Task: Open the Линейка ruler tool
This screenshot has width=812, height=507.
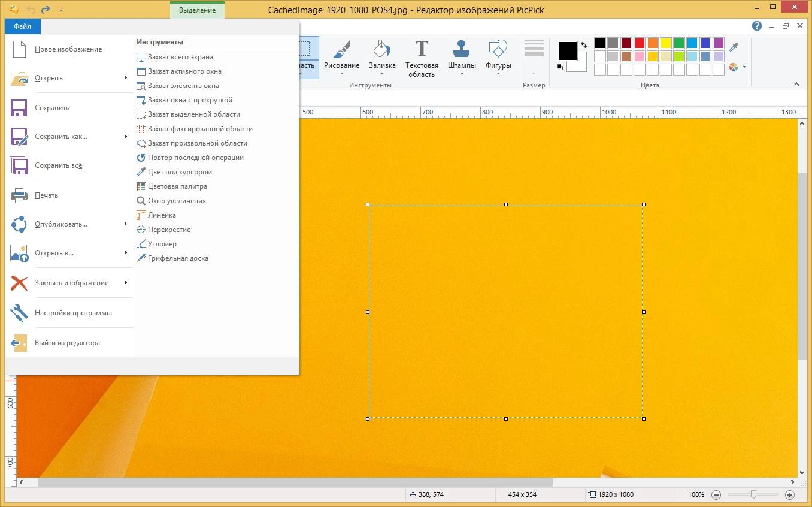Action: point(156,215)
